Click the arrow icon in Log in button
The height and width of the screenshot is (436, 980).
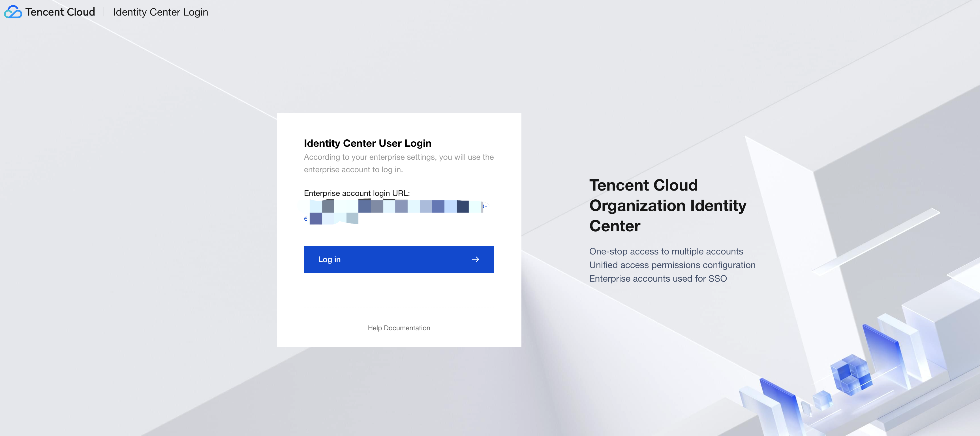click(475, 259)
